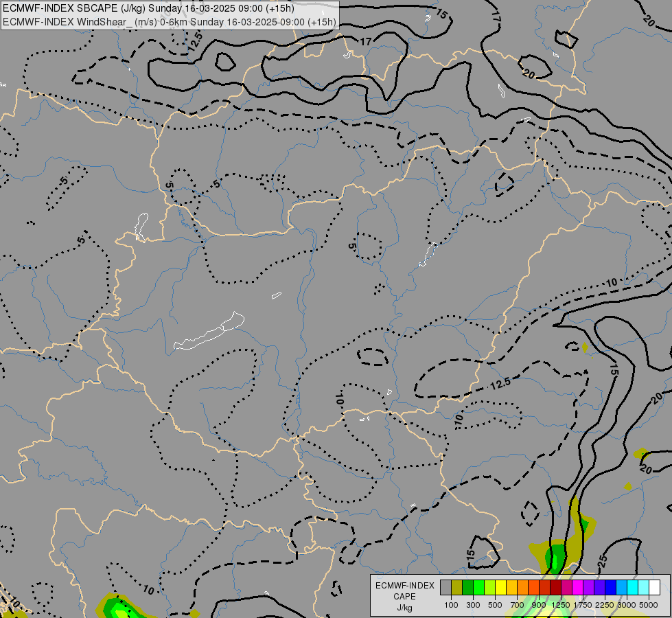The height and width of the screenshot is (618, 672).
Task: Click the J/kg unit label in legend
Action: tap(404, 608)
